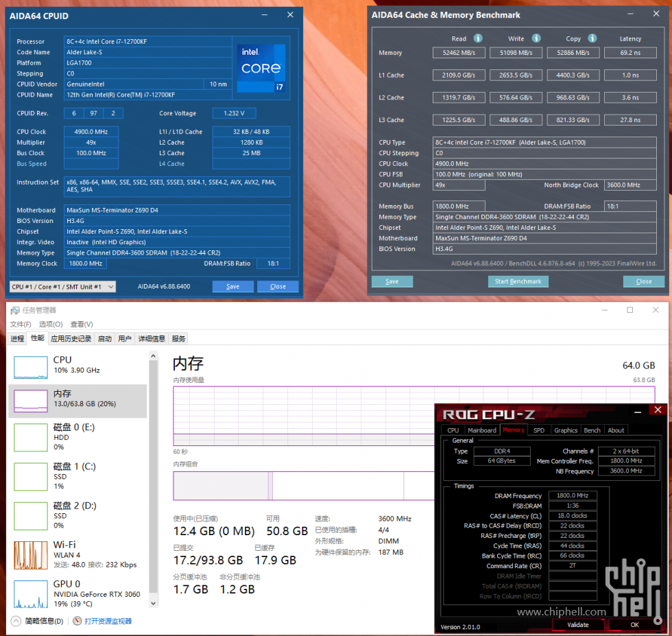Open the About tab in ROG CPU-Z
The height and width of the screenshot is (636, 672).
[x=616, y=430]
